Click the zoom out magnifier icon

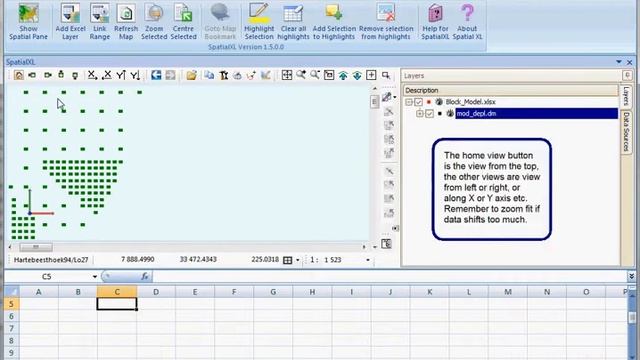(x=315, y=75)
